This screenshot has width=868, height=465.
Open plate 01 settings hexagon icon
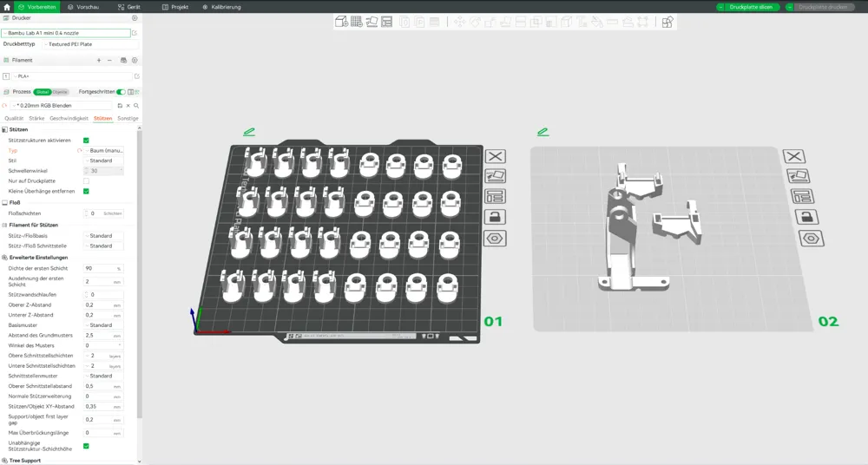[495, 239]
